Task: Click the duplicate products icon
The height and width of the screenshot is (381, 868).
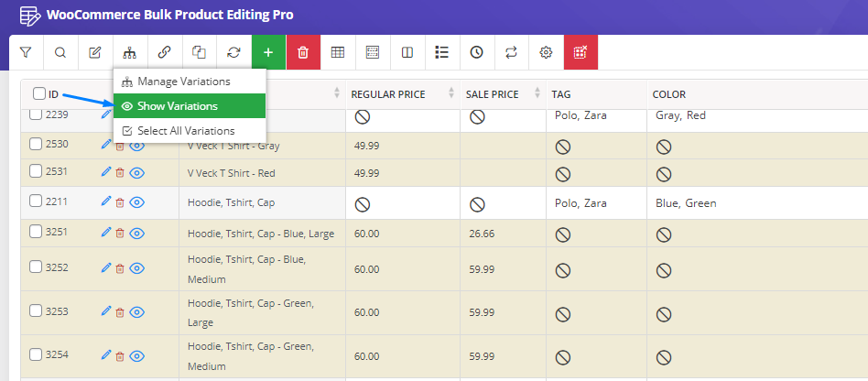Action: tap(199, 52)
